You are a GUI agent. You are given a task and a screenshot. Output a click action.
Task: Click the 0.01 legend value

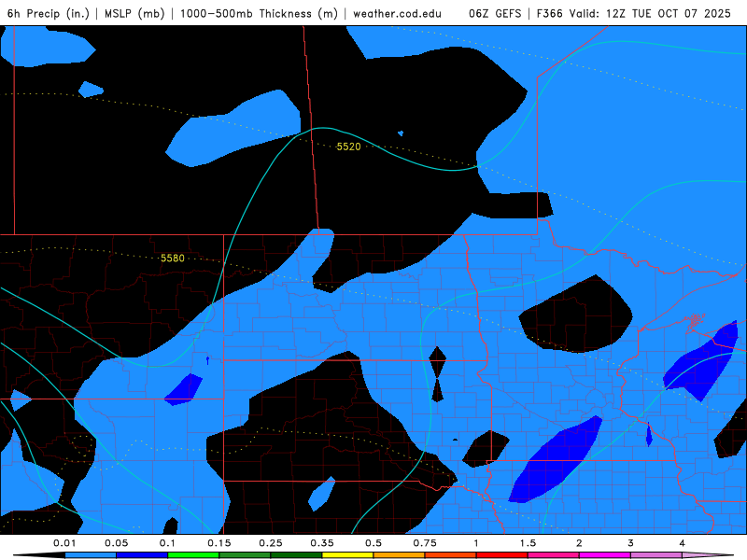tap(64, 543)
